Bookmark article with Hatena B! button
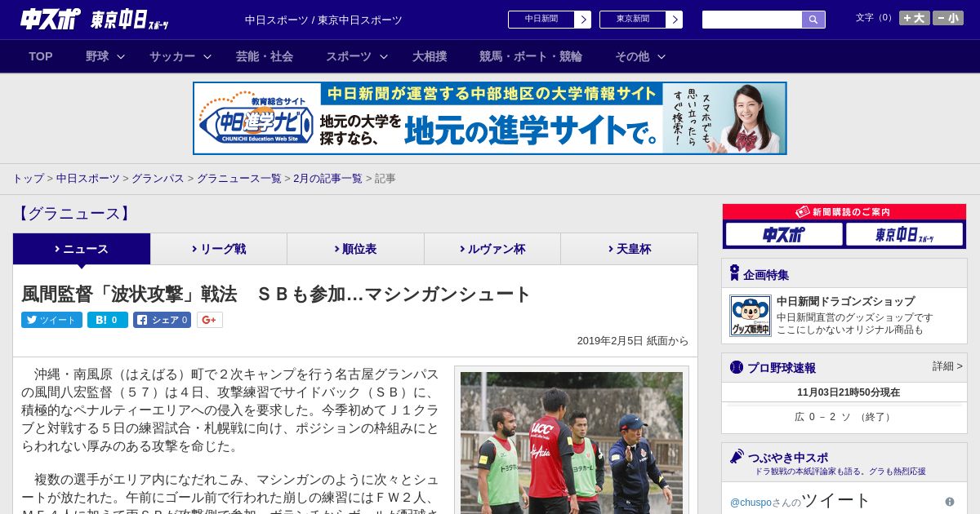The height and width of the screenshot is (514, 980). [108, 320]
